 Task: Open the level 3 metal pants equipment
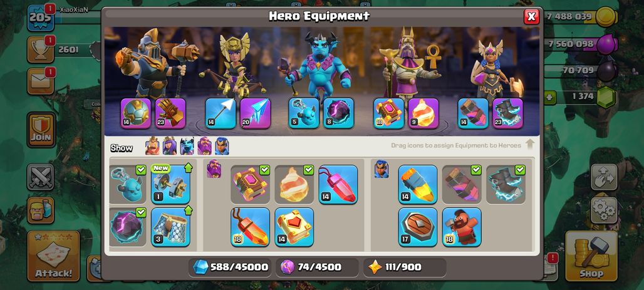171,227
